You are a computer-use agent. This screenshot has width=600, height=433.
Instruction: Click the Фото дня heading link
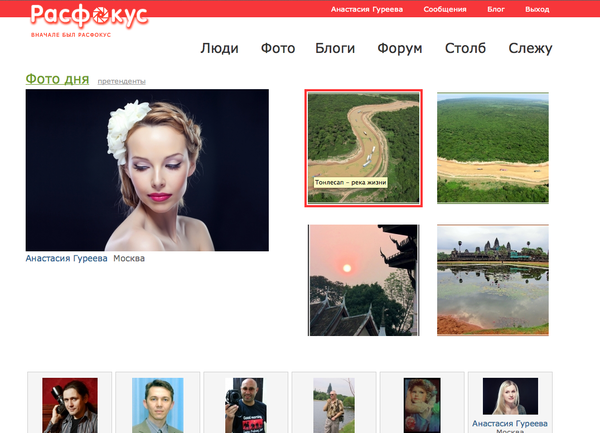point(57,78)
